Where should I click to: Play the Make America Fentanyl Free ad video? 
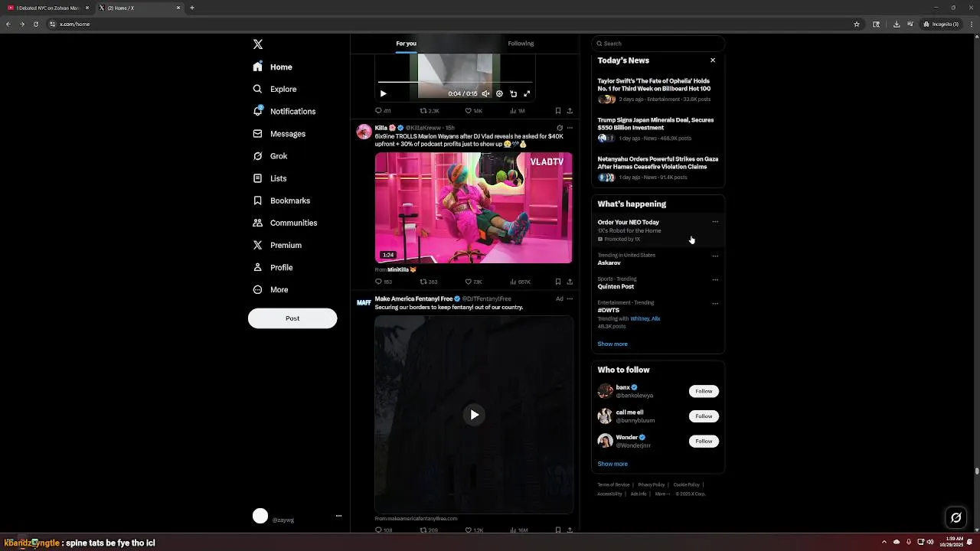click(474, 415)
